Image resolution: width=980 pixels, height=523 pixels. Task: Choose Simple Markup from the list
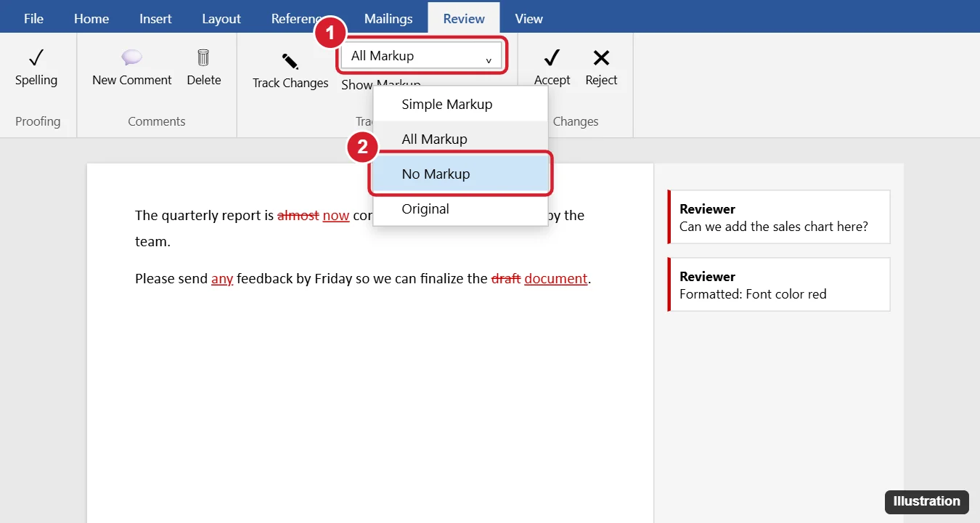click(x=460, y=104)
